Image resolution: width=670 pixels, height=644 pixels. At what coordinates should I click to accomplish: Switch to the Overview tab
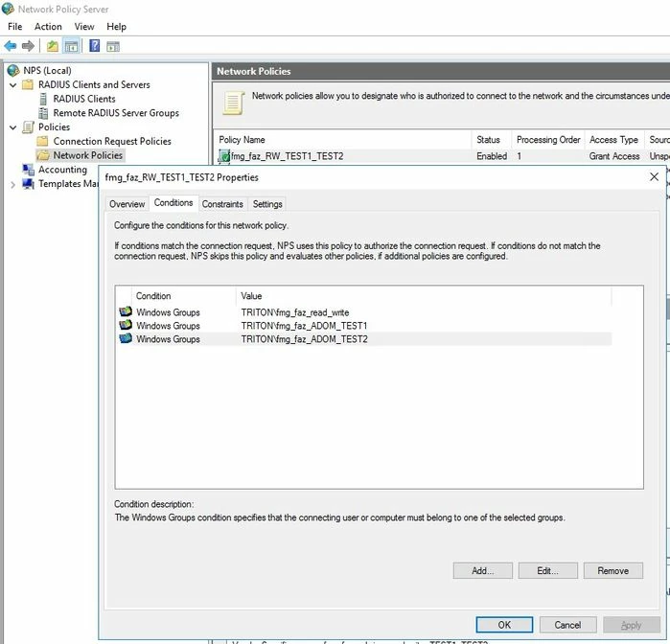(127, 204)
